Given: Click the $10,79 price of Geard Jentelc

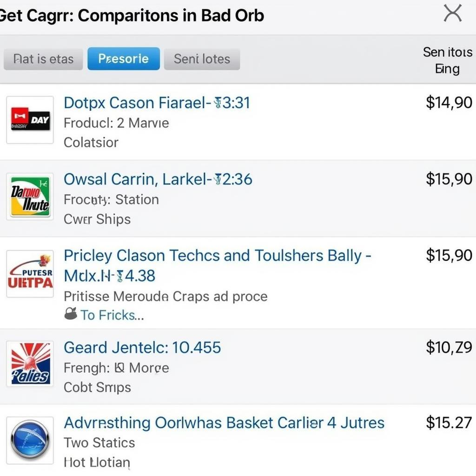Looking at the screenshot, I should 449,347.
